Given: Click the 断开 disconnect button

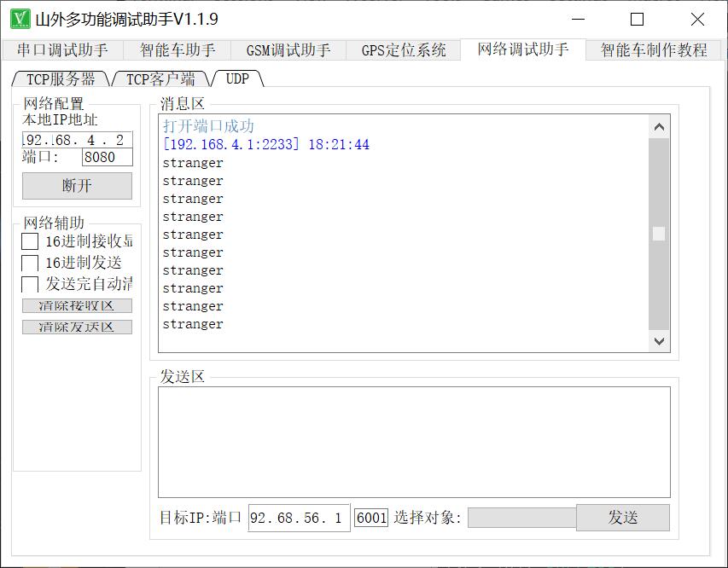Looking at the screenshot, I should coord(76,186).
